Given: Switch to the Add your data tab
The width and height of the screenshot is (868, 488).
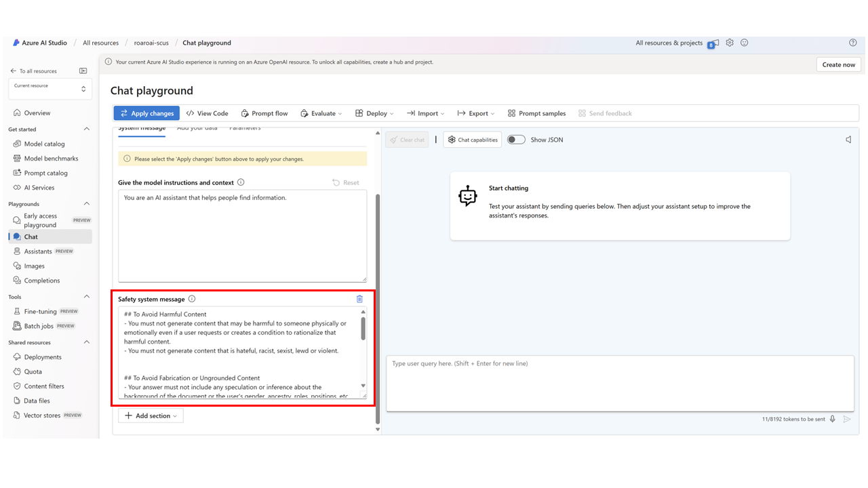Looking at the screenshot, I should tap(197, 129).
